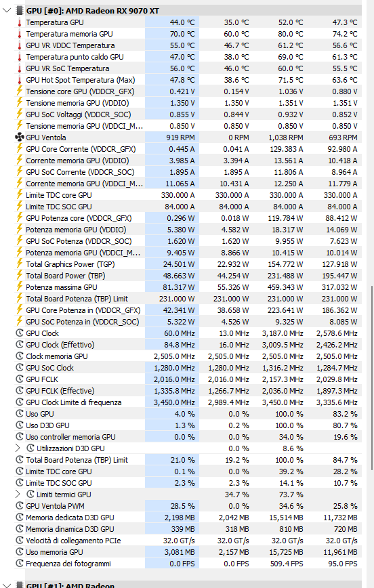Click the 1,038 RPM maximum fan speed value

pyautogui.click(x=286, y=138)
